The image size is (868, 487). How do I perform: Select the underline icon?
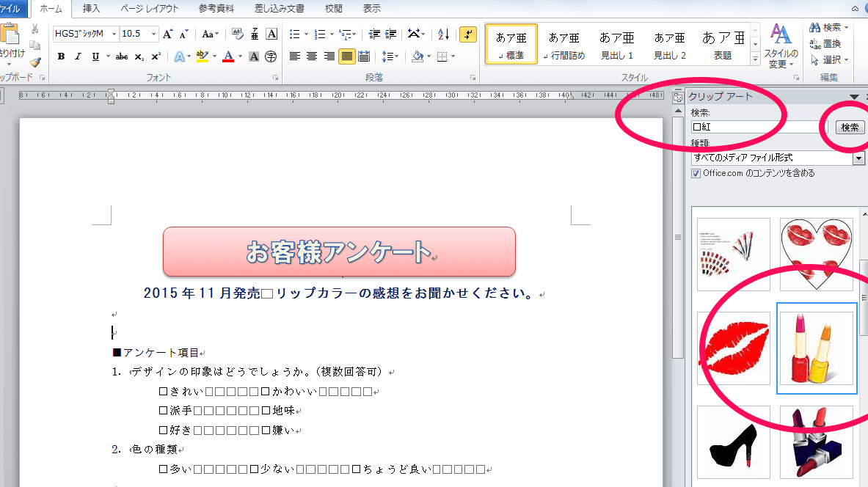click(96, 56)
